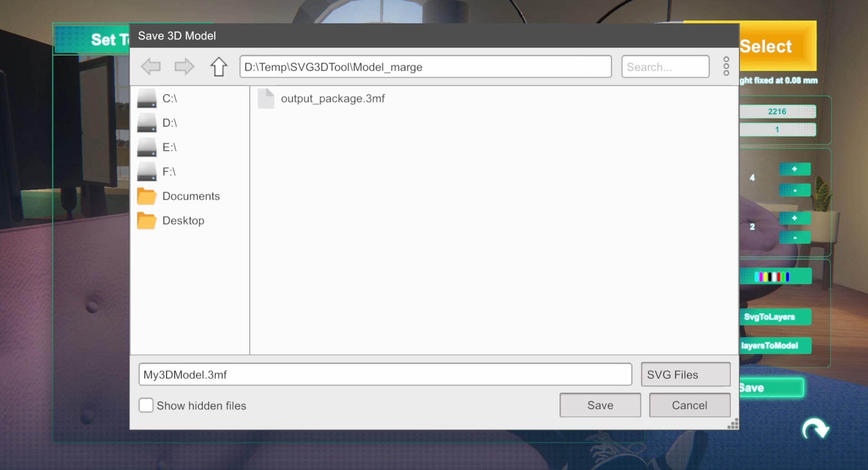868x470 pixels.
Task: Click the My3DModel.3mf filename field
Action: 385,374
